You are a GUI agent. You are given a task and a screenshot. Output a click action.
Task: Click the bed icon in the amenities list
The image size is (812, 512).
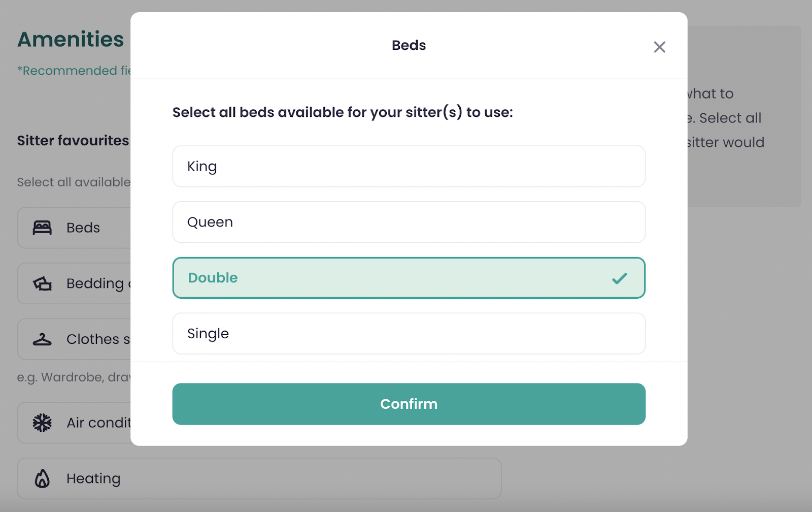point(42,228)
